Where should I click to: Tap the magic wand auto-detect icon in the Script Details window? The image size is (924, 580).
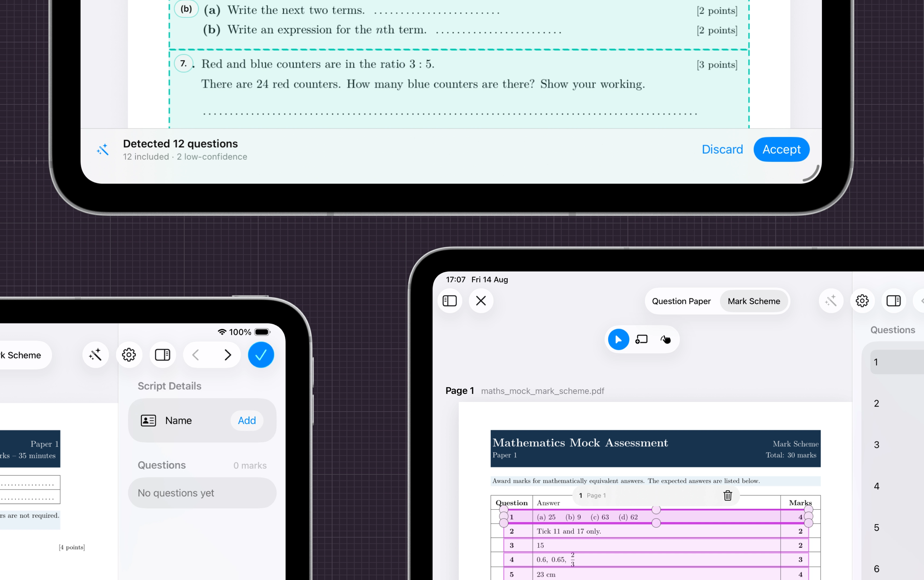[95, 355]
